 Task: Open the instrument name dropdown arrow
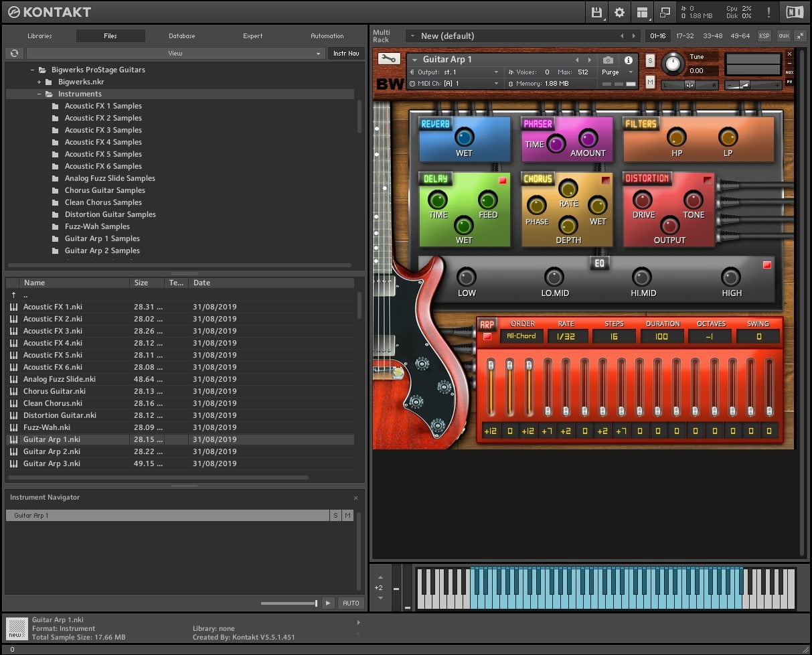tap(414, 60)
